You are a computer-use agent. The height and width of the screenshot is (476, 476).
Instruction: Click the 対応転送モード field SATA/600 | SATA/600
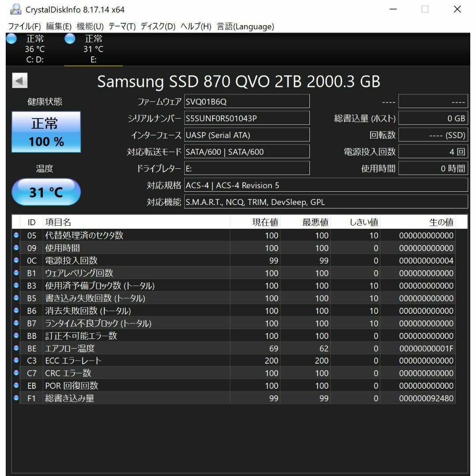coord(247,152)
